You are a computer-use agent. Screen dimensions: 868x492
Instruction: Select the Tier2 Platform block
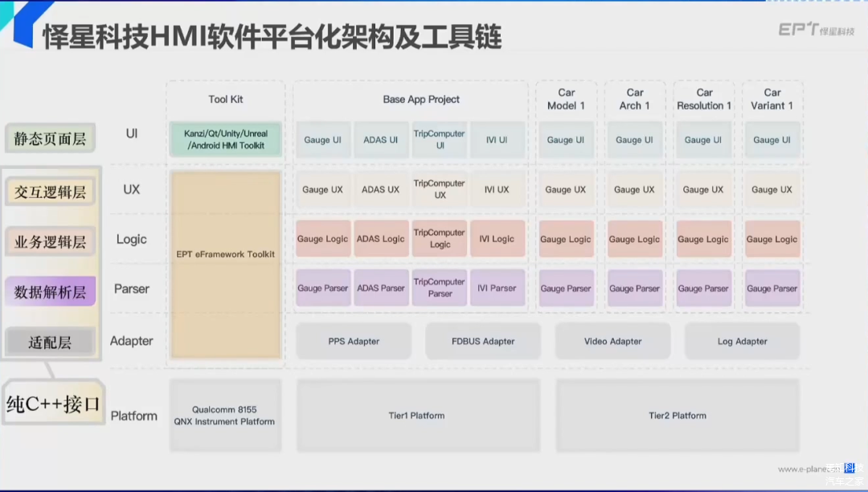(678, 416)
